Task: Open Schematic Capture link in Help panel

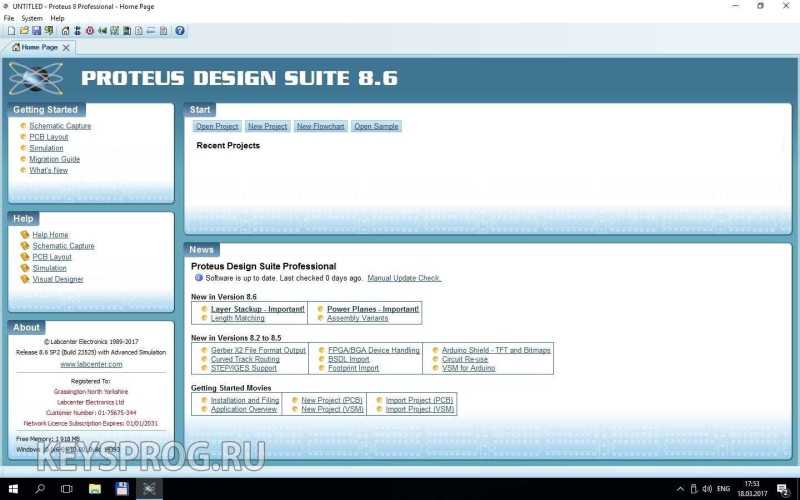Action: tap(63, 246)
